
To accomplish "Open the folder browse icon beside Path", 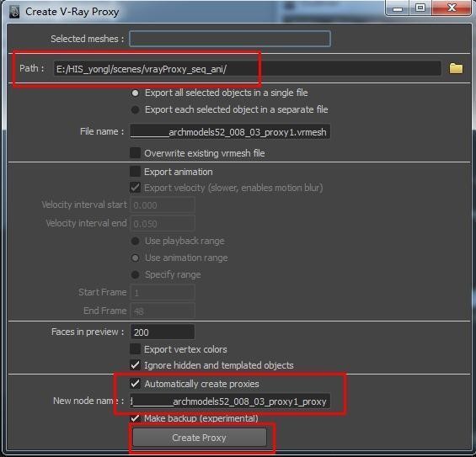I will pyautogui.click(x=456, y=68).
